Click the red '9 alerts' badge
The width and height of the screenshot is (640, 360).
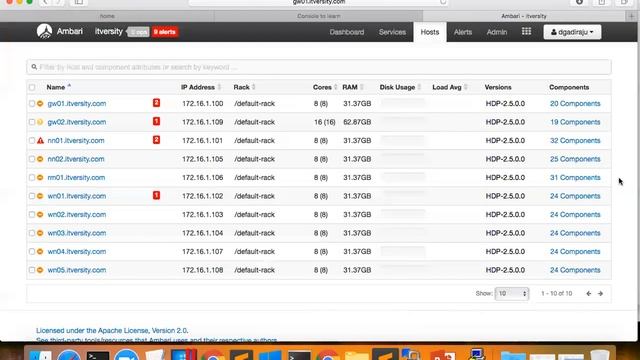(164, 32)
